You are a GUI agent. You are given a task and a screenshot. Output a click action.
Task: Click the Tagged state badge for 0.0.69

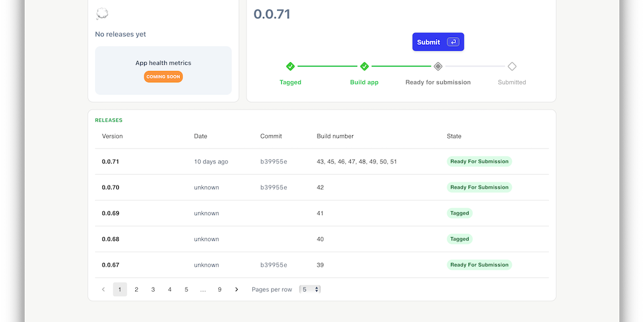[x=460, y=213]
